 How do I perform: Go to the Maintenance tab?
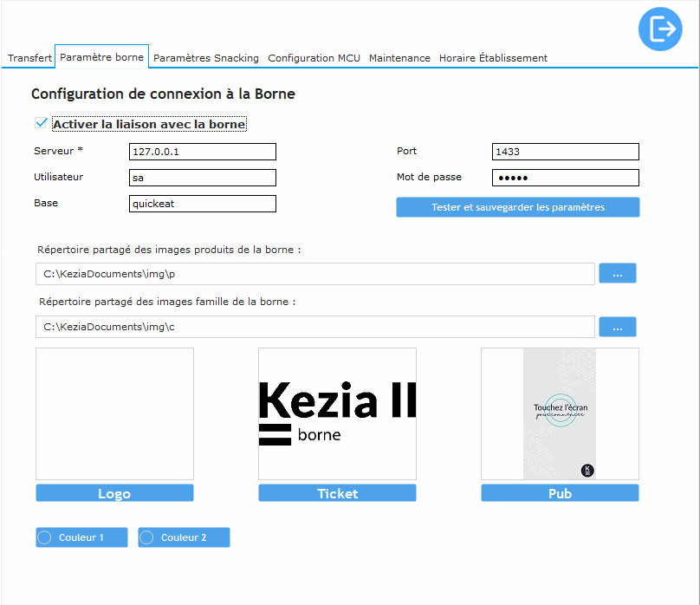coord(399,58)
